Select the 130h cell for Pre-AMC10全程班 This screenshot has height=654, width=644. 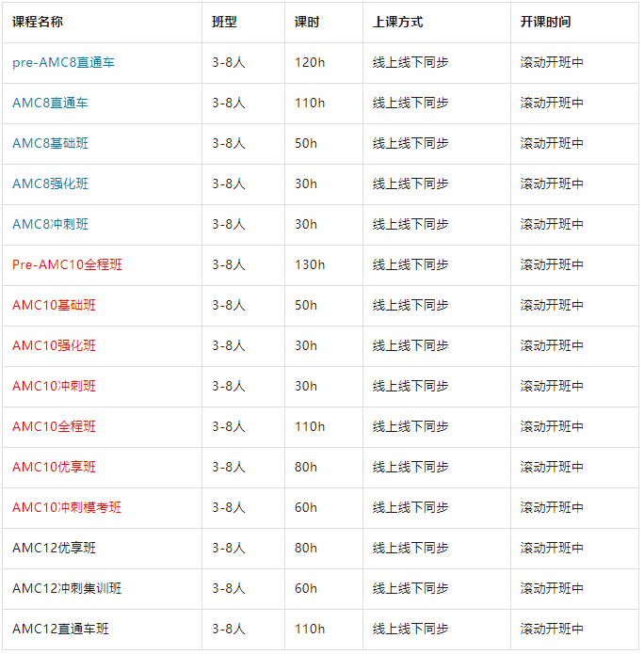pyautogui.click(x=324, y=264)
